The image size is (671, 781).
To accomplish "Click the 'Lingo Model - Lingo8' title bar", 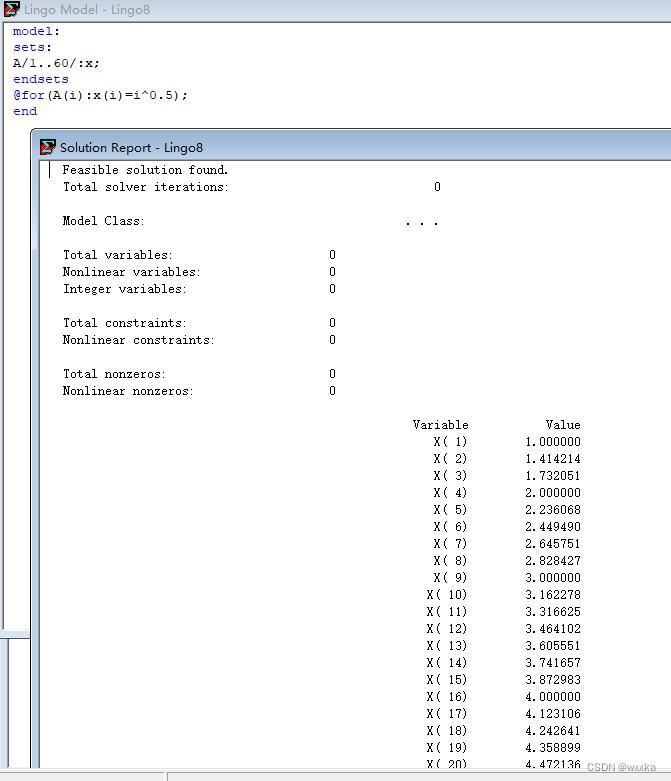I will (335, 10).
